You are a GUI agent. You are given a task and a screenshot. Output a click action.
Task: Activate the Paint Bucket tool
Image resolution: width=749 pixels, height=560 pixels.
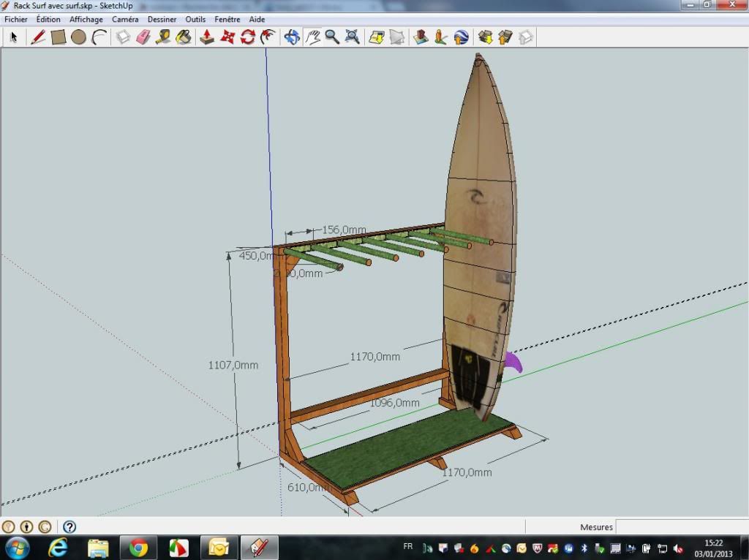(184, 37)
